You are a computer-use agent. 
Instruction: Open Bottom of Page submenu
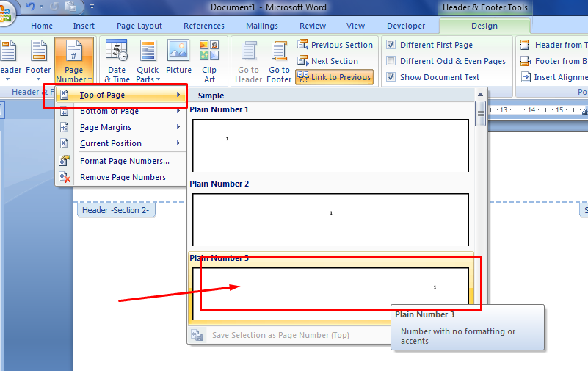point(120,111)
